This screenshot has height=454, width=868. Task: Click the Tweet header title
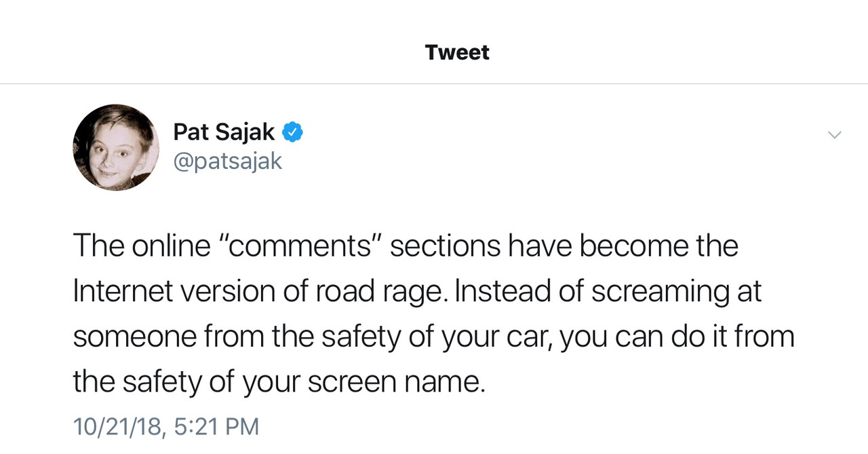(457, 52)
